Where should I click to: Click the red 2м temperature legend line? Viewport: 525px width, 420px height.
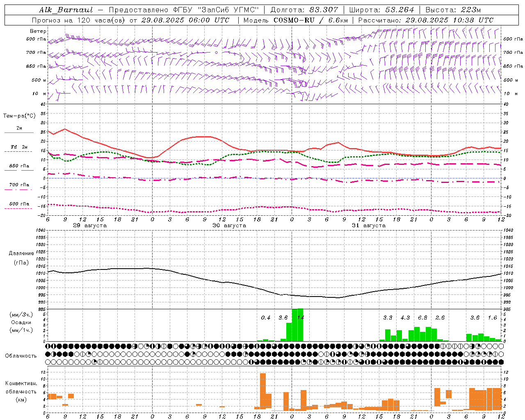(x=19, y=132)
